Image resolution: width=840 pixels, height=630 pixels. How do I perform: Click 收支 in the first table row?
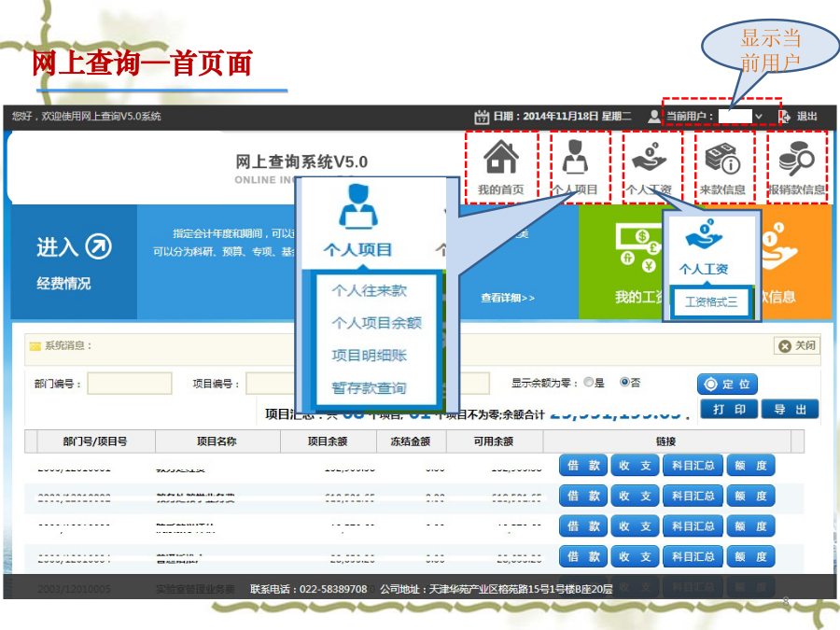tap(635, 466)
